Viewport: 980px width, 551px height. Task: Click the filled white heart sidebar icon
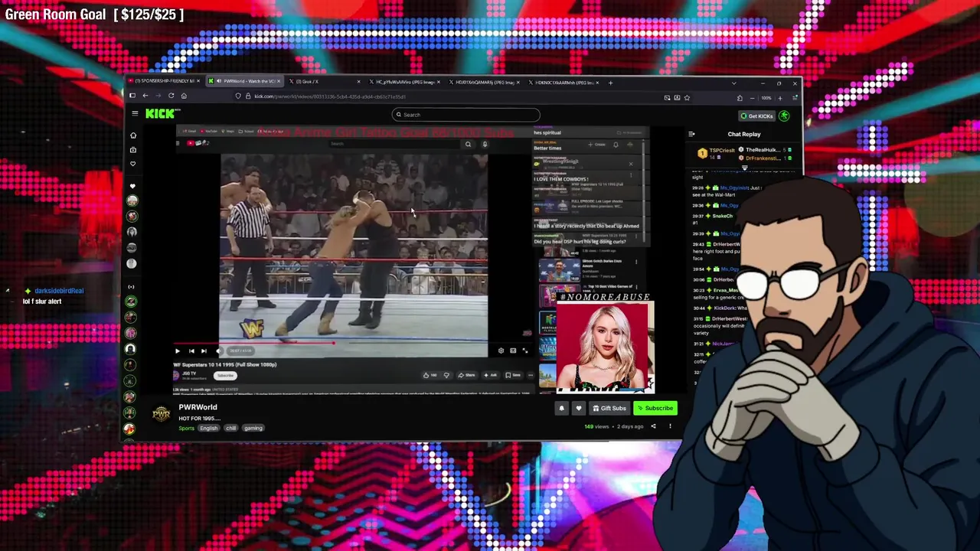(132, 186)
